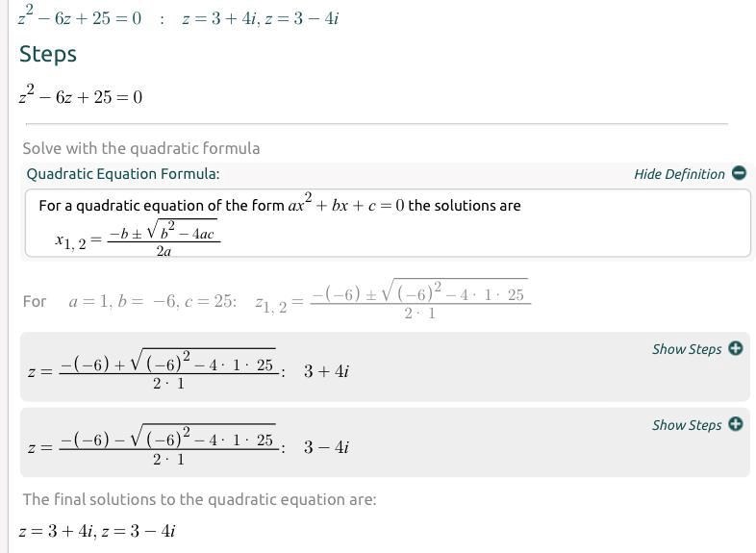756x553 pixels.
Task: Click the plus-root fraction in the first solution box
Action: (x=168, y=369)
